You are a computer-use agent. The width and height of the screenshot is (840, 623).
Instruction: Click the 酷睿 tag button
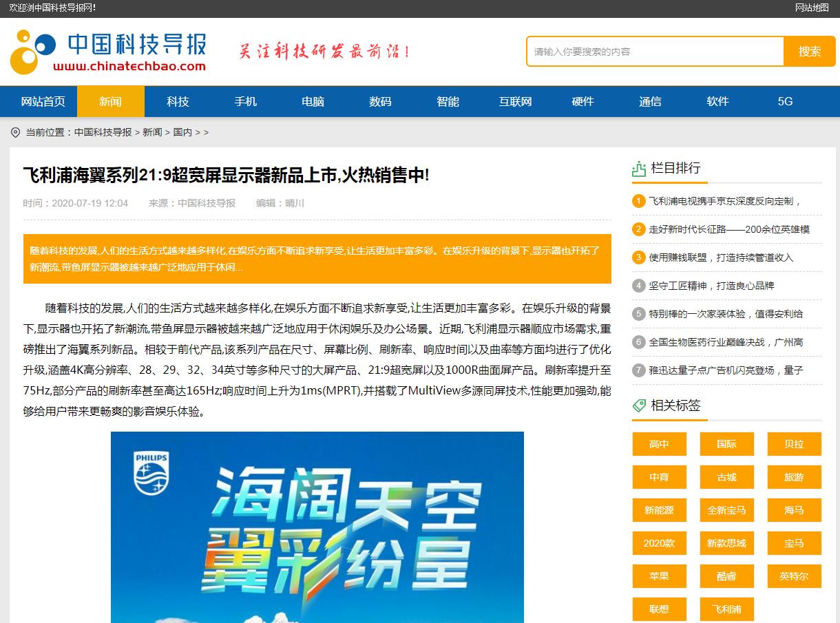tap(727, 576)
